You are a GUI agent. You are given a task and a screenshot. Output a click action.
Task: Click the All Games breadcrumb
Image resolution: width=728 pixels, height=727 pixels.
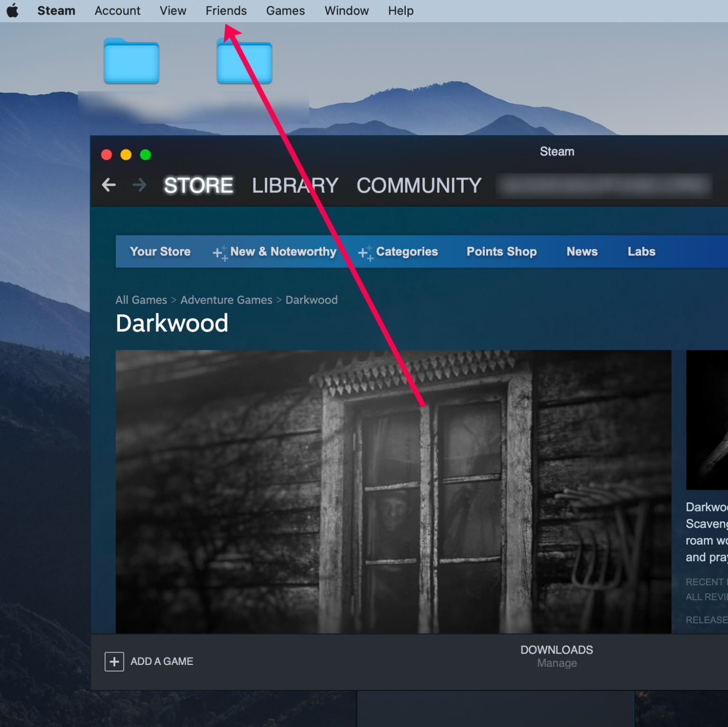point(141,300)
